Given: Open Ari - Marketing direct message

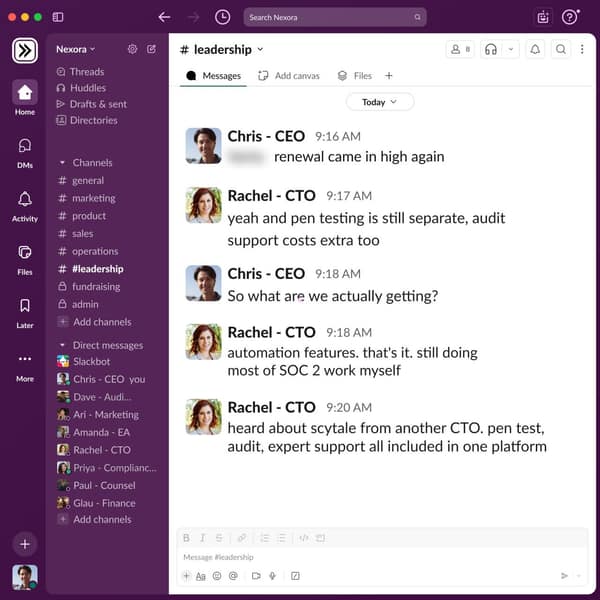Looking at the screenshot, I should click(x=98, y=414).
